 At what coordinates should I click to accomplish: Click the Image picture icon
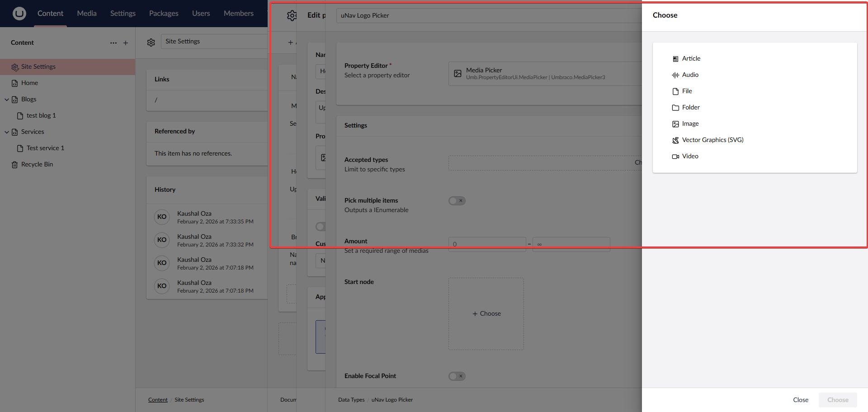point(675,124)
